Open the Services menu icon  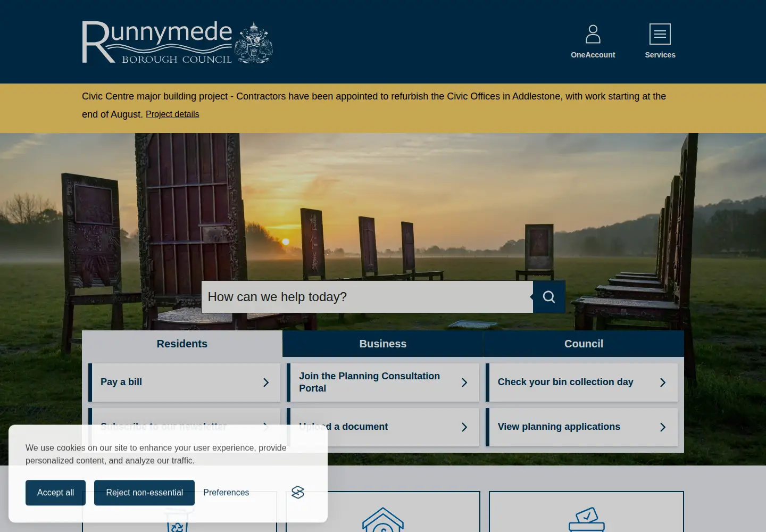660,34
